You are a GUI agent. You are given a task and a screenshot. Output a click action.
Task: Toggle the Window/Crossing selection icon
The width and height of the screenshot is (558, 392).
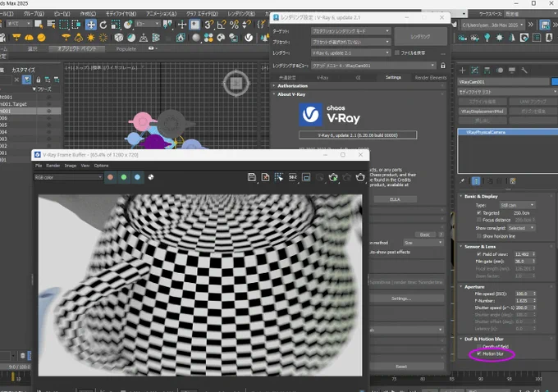(76, 25)
